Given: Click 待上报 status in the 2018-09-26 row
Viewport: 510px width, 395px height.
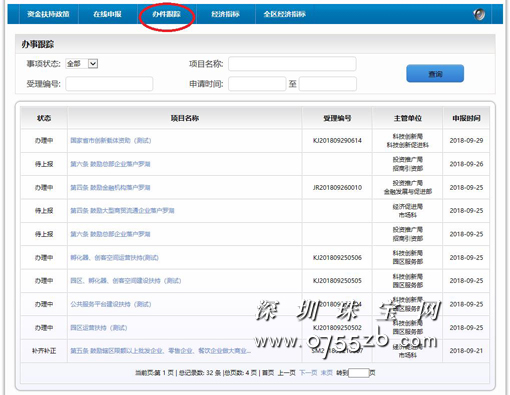Looking at the screenshot, I should (x=44, y=164).
